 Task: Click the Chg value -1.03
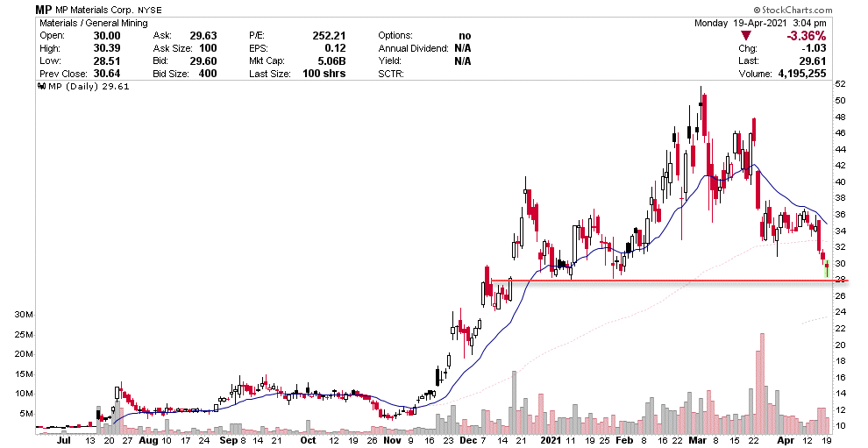(x=815, y=48)
